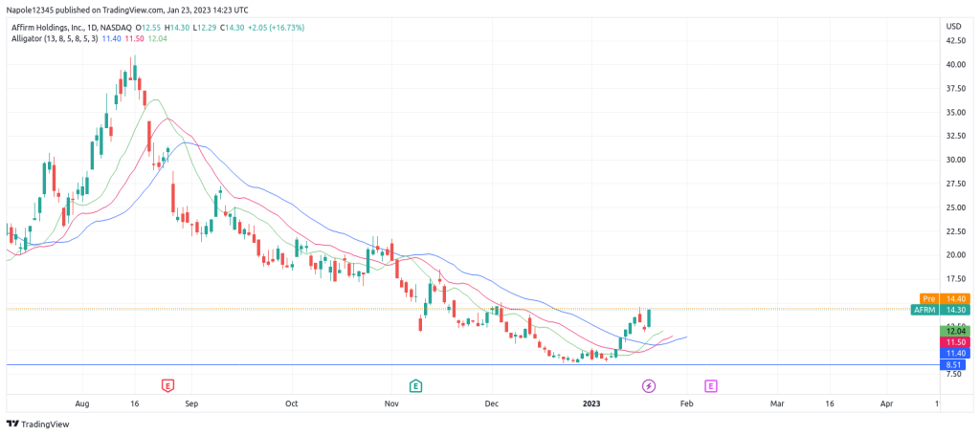Click the Feb label on time axis

click(x=686, y=403)
